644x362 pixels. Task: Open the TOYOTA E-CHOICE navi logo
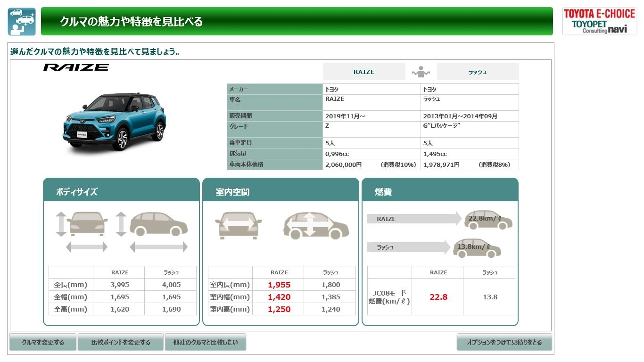click(x=599, y=21)
